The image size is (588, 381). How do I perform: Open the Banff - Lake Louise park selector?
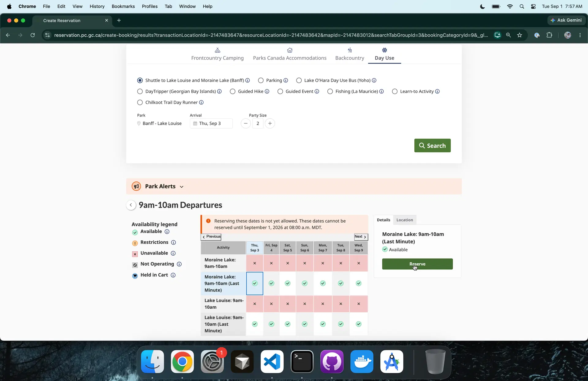coord(159,124)
